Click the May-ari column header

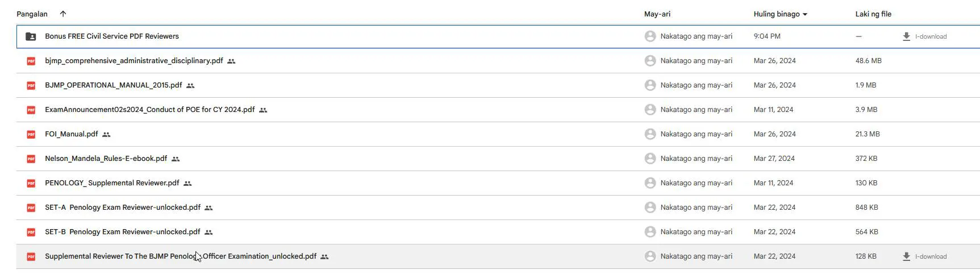tap(657, 14)
